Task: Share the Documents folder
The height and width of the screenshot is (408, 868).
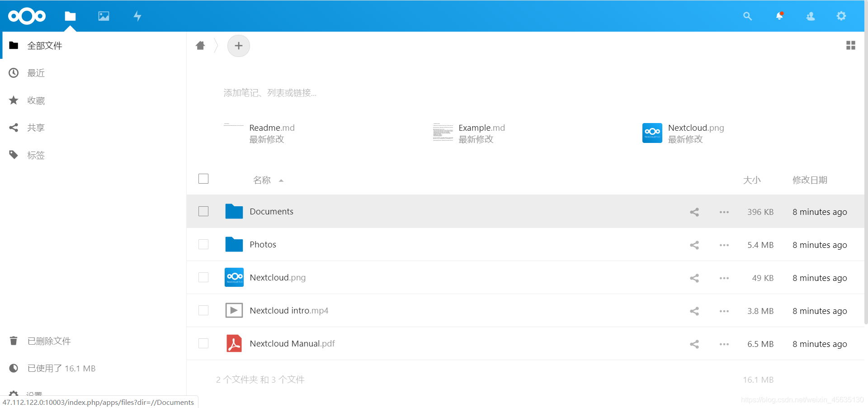Action: coord(694,212)
